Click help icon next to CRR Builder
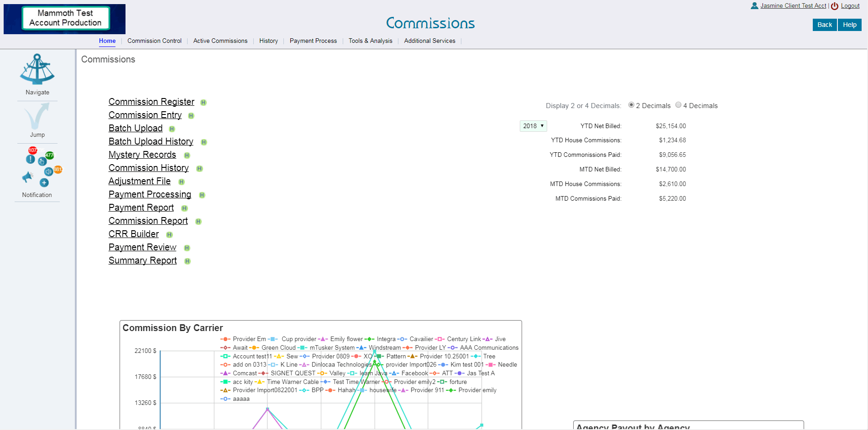Image resolution: width=868 pixels, height=430 pixels. [x=169, y=235]
